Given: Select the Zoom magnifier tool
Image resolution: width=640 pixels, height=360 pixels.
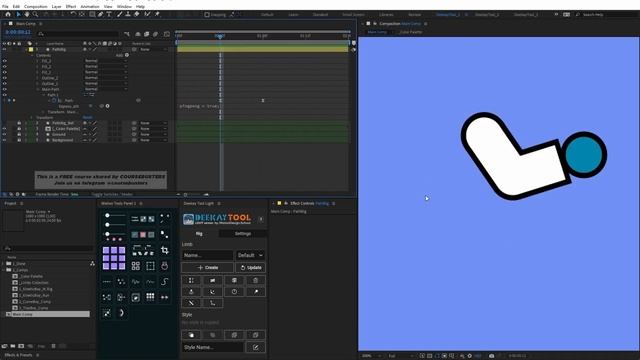Looking at the screenshot, I should point(35,14).
